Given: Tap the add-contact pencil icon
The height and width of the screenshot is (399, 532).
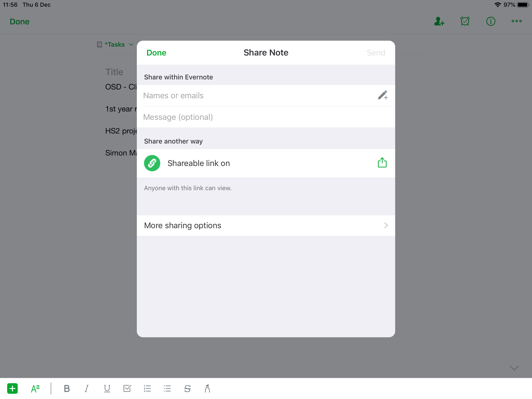Looking at the screenshot, I should [x=382, y=95].
